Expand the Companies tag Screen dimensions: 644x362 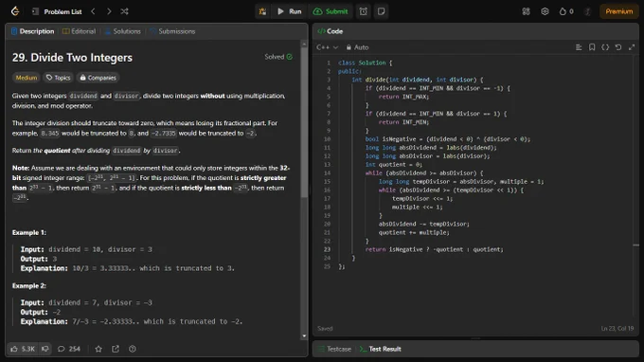pyautogui.click(x=98, y=78)
